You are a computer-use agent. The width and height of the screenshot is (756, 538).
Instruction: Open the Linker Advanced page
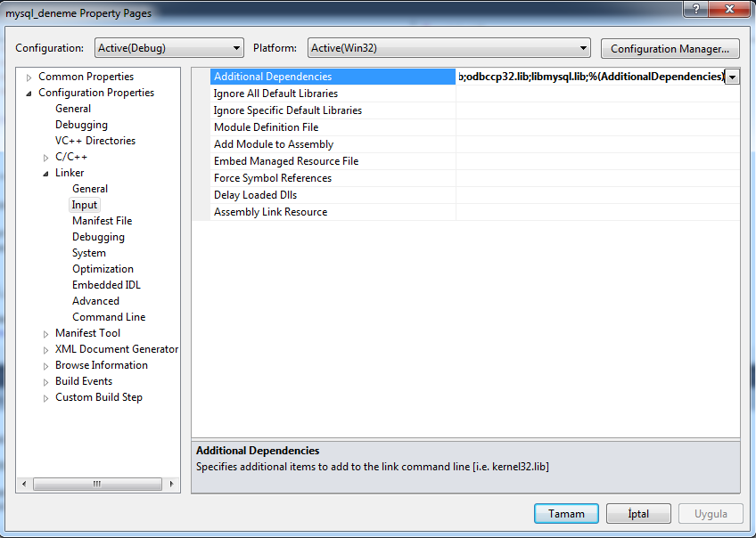[x=95, y=301]
